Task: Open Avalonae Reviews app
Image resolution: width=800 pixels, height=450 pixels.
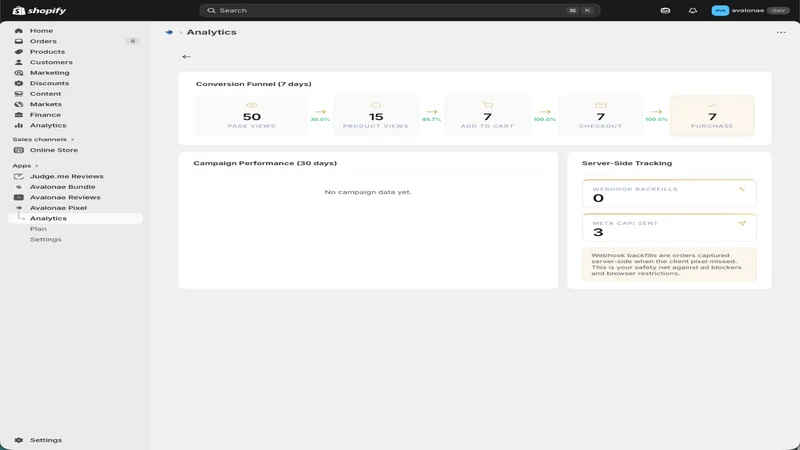Action: (x=65, y=197)
